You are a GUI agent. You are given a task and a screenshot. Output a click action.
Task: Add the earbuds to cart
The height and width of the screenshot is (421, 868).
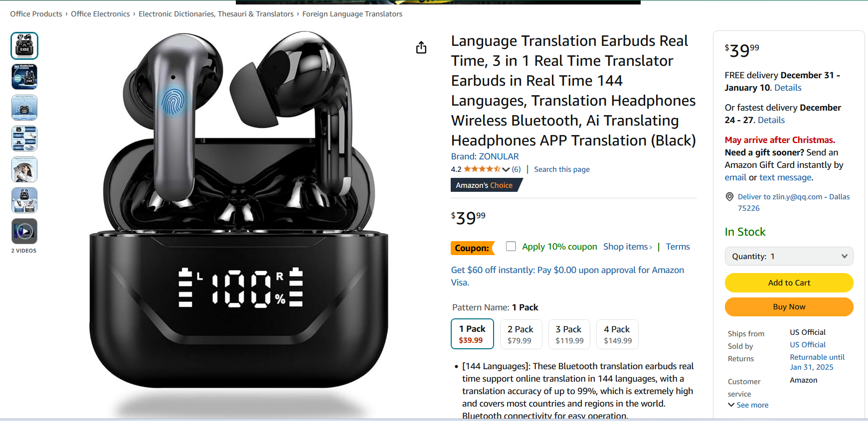point(789,282)
